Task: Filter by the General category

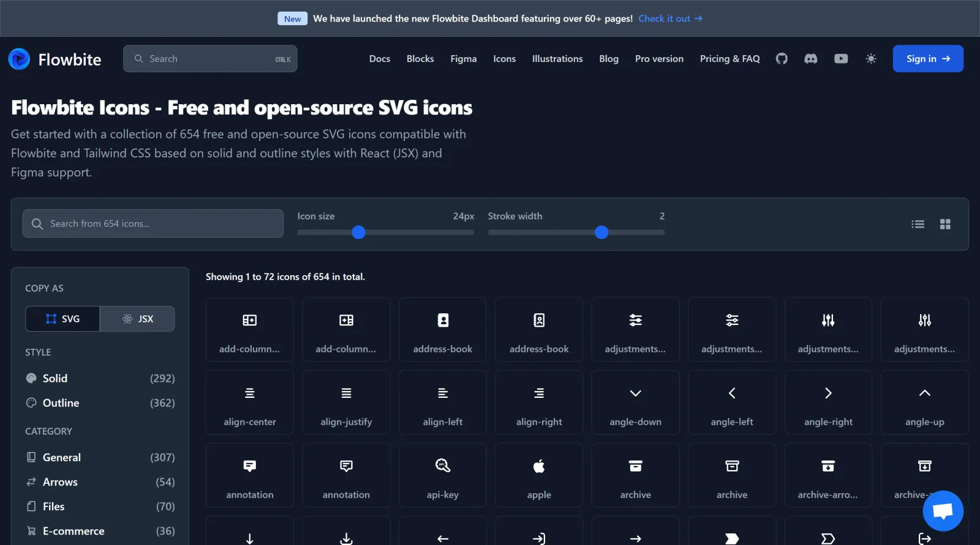Action: coord(100,457)
